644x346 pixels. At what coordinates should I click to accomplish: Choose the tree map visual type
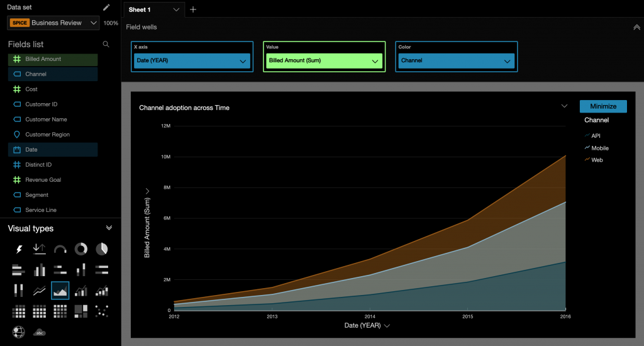coord(80,311)
